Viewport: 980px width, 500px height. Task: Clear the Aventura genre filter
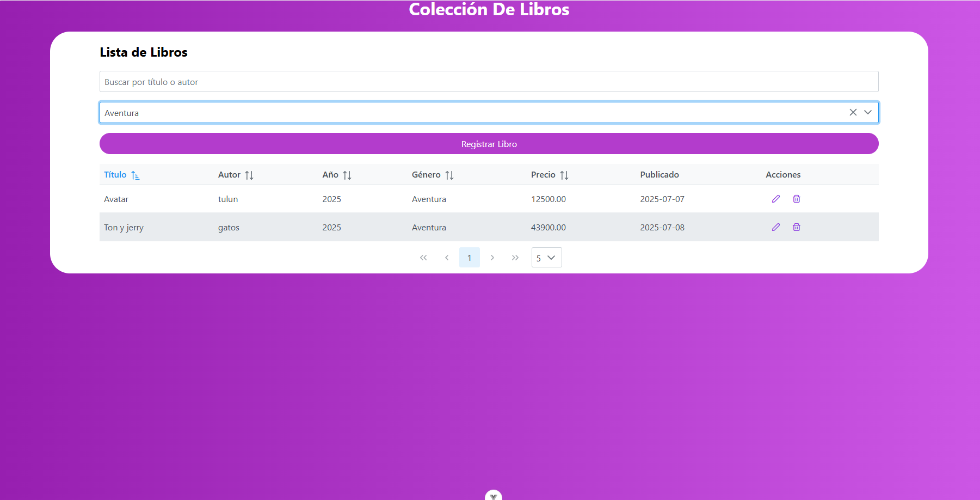point(853,112)
